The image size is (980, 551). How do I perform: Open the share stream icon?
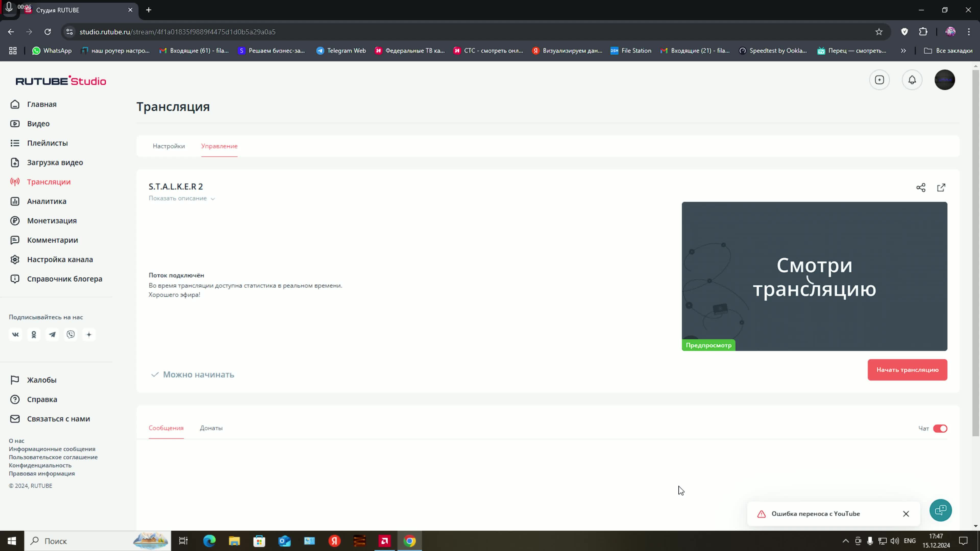click(921, 187)
